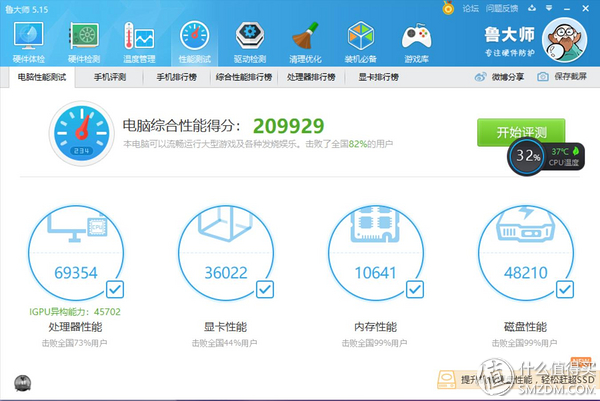Click the CPU monitor icon above 69354
The height and width of the screenshot is (401, 600).
tap(77, 228)
